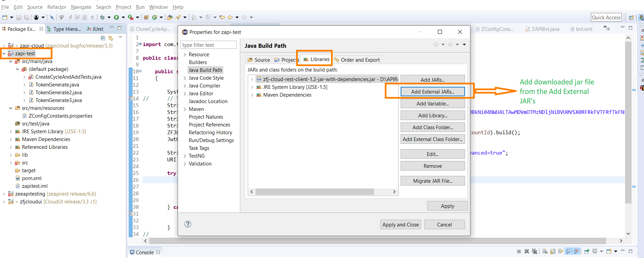Viewport: 644px width, 258px height.
Task: Click the Apply and Close button
Action: 401,224
